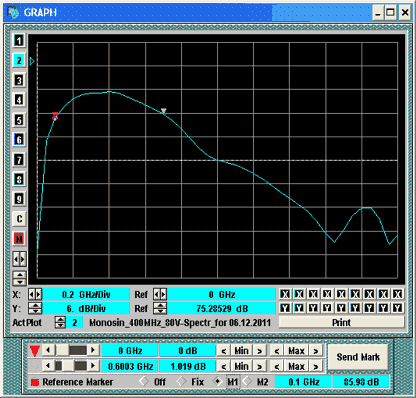Select plot number 7 button
Screen dimensions: 416x398
click(19, 159)
